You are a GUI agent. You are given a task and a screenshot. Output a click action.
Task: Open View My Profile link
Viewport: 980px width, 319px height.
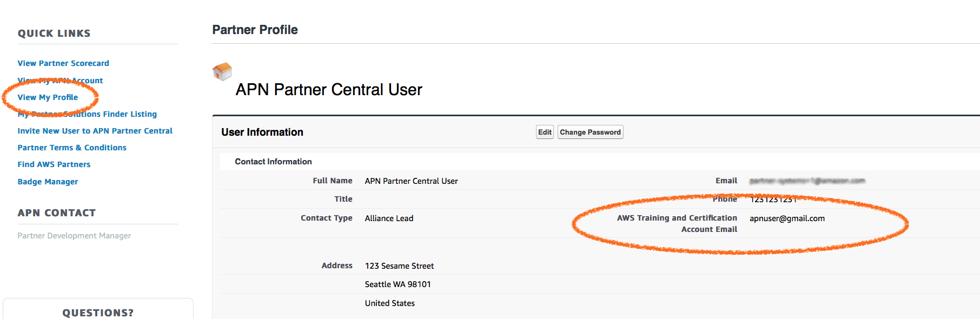pyautogui.click(x=48, y=97)
